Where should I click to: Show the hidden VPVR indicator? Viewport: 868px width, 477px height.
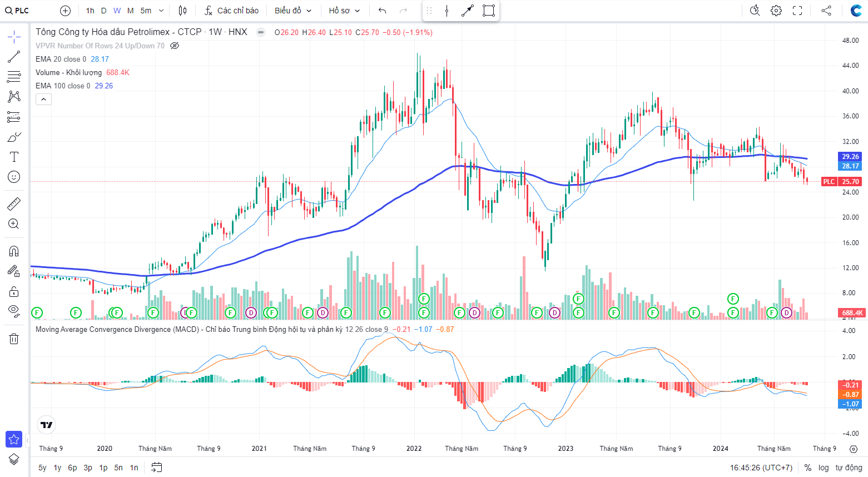click(175, 46)
